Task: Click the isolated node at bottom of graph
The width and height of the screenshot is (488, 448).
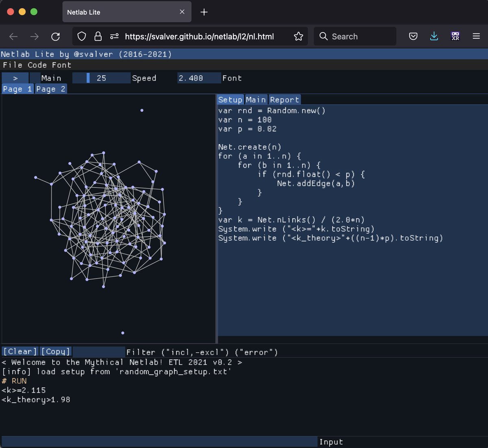Action: [123, 333]
